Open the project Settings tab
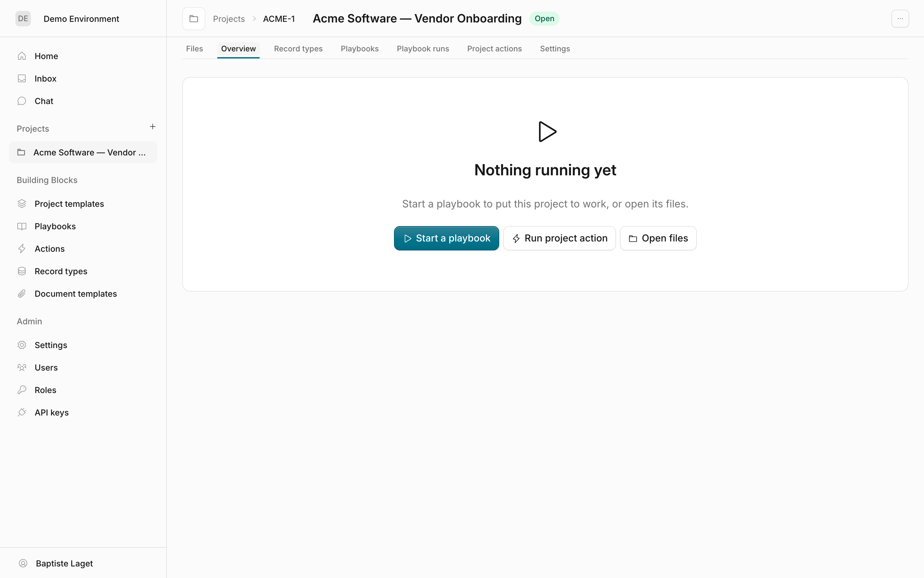This screenshot has width=924, height=578. tap(555, 48)
